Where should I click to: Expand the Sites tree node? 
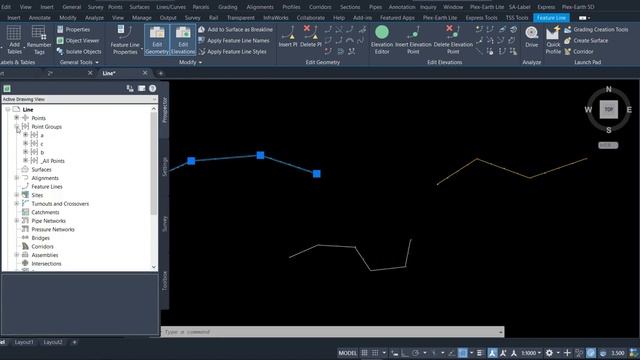tap(16, 195)
